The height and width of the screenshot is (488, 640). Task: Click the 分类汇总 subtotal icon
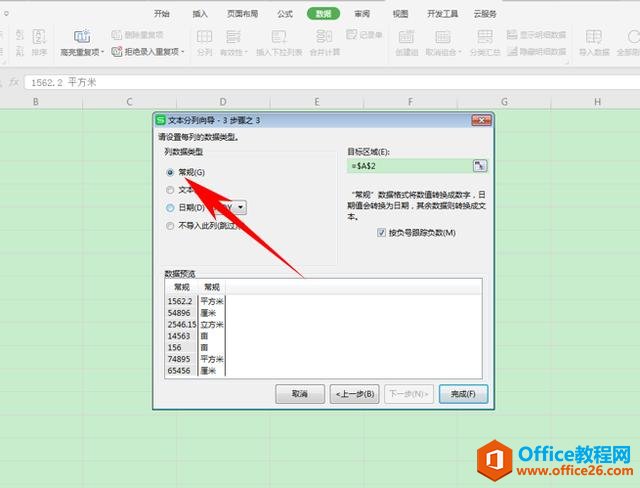coord(484,37)
